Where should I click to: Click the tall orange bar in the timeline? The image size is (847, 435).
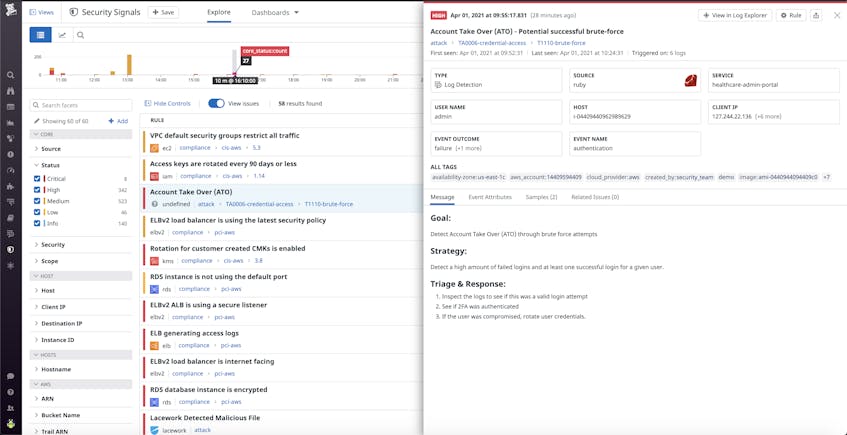coord(129,64)
